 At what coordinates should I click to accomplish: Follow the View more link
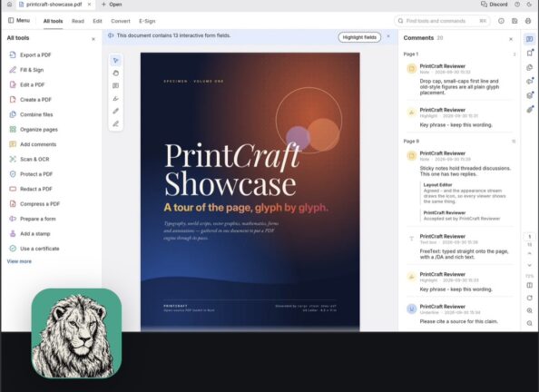pyautogui.click(x=19, y=261)
